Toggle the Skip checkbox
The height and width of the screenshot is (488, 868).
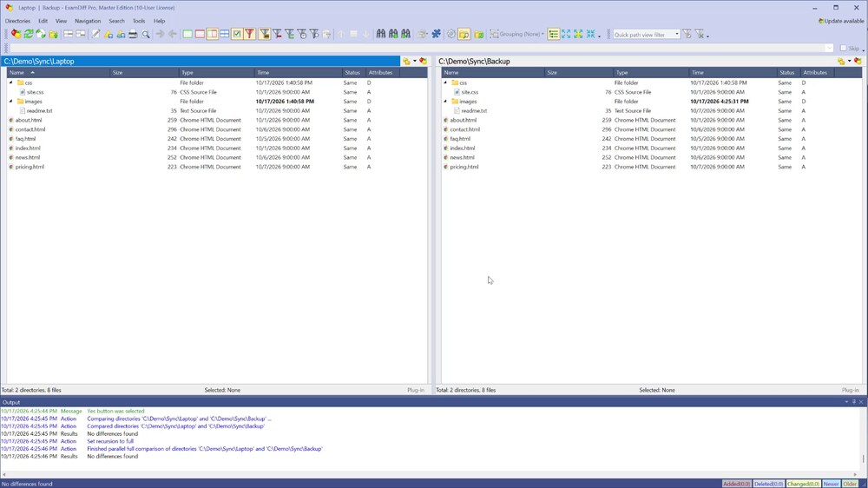pos(844,48)
